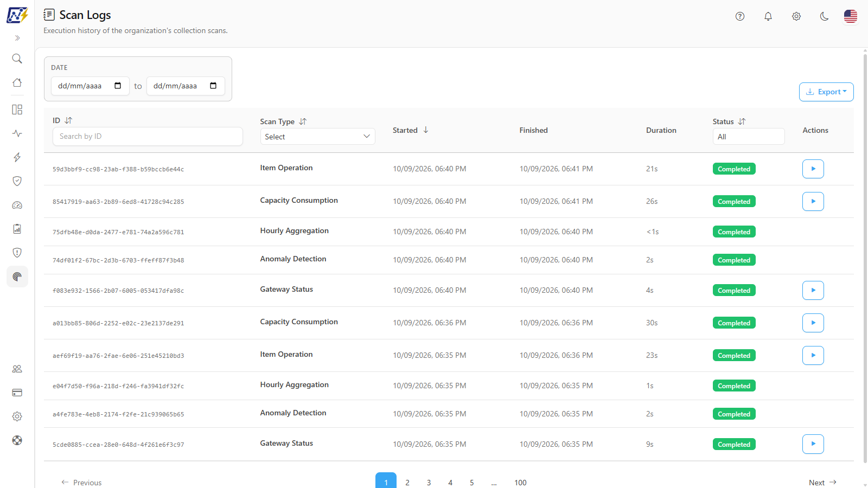Click Hourly Aggregation in e04f7d50 row
The width and height of the screenshot is (868, 488).
tap(295, 384)
